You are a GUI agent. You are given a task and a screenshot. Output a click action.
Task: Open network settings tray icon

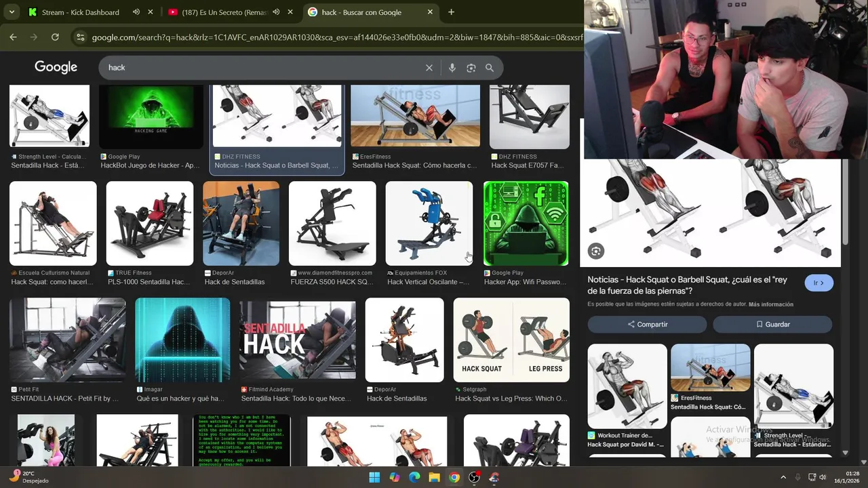810,477
